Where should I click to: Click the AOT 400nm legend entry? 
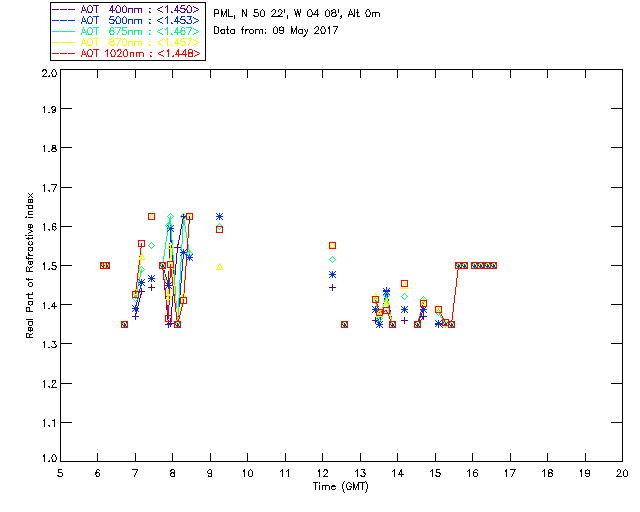click(x=126, y=9)
